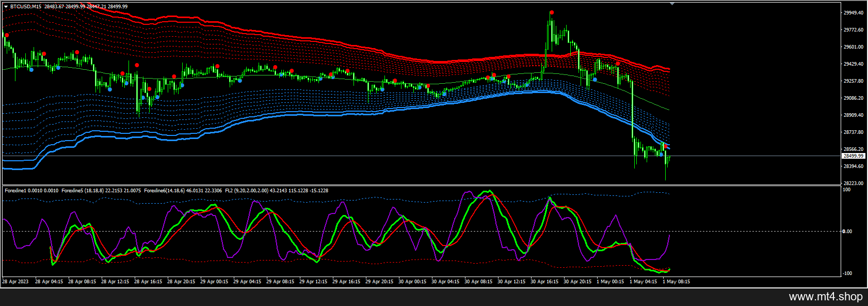This screenshot has height=306, width=868.
Task: Click the 30 Apr 08:15 time label
Action: coord(478,282)
